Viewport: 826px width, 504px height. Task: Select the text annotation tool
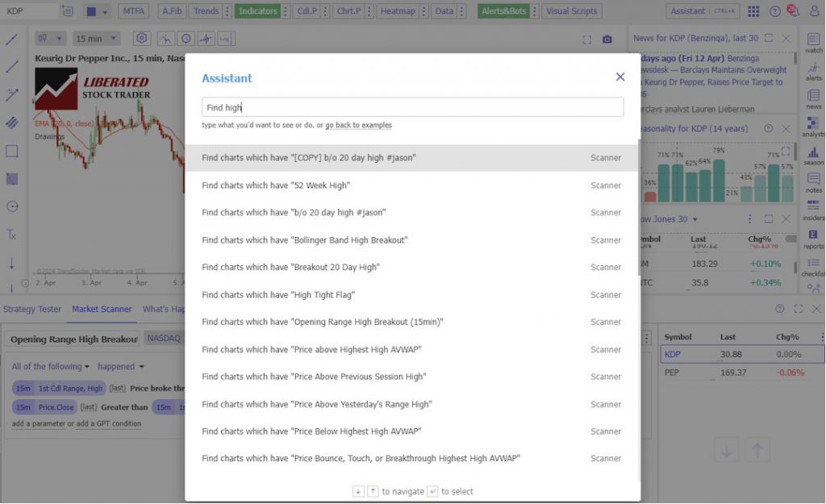coord(11,235)
